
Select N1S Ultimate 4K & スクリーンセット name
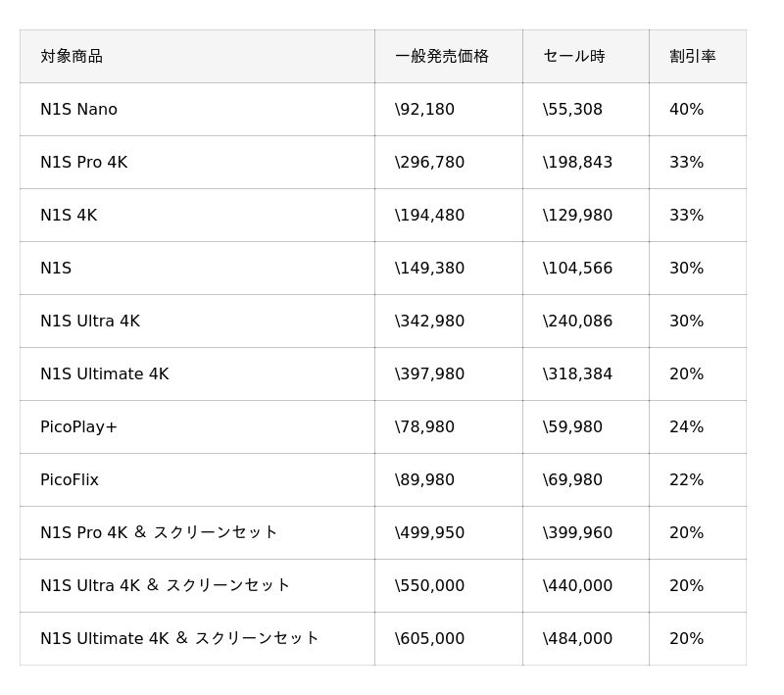coord(179,639)
